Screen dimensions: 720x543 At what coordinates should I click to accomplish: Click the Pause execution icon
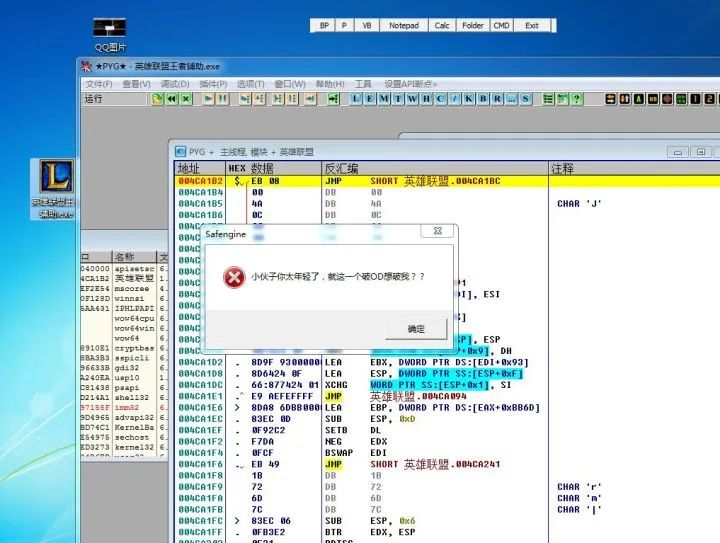223,99
